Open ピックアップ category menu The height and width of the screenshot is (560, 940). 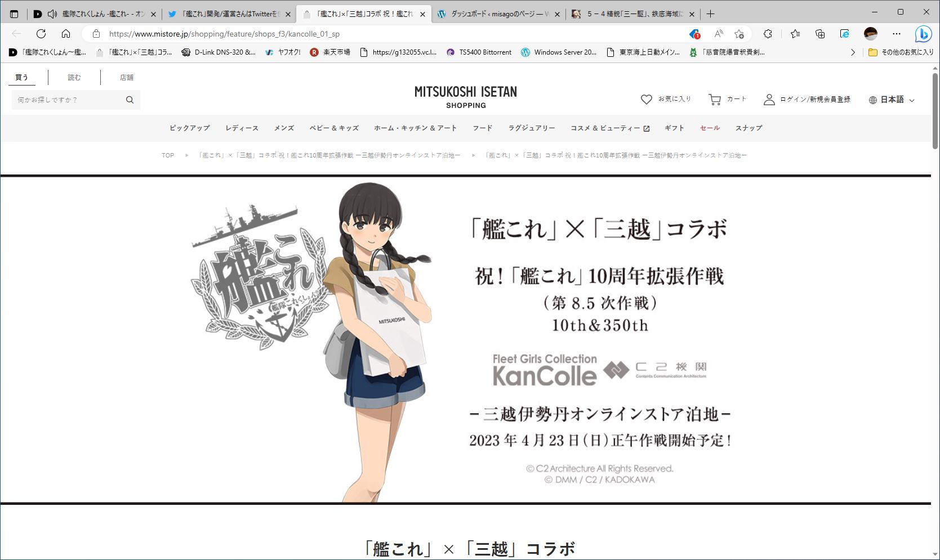(x=190, y=128)
